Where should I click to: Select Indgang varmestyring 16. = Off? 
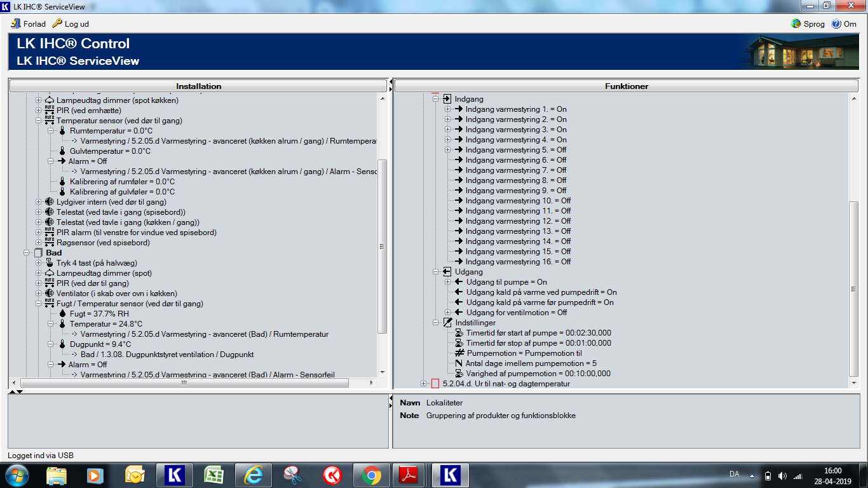tap(518, 262)
